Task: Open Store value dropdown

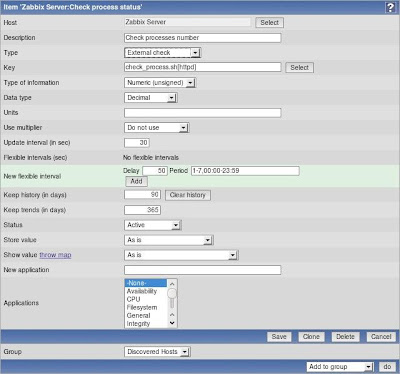Action: [x=169, y=240]
